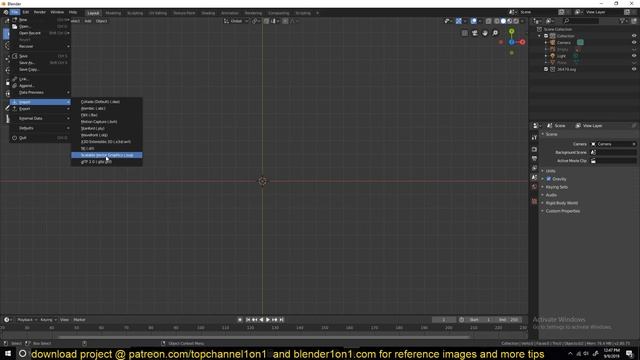Choose Collada (Default) import option
The width and height of the screenshot is (640, 360).
107,102
